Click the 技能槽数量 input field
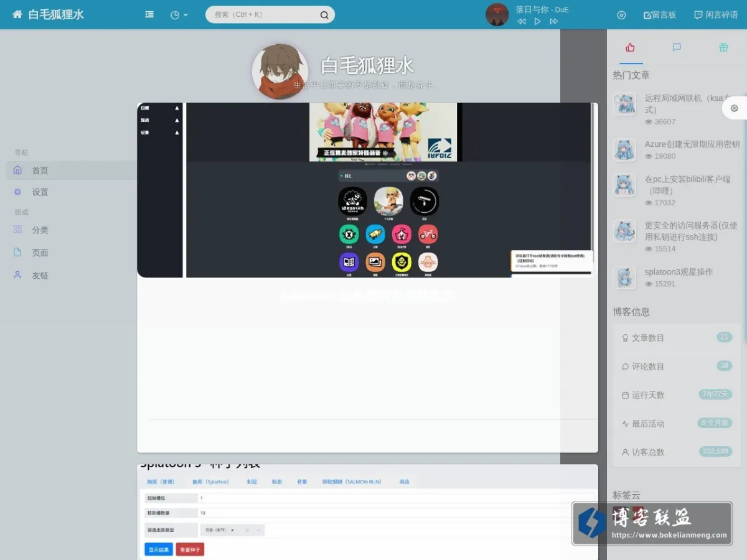 click(395, 513)
